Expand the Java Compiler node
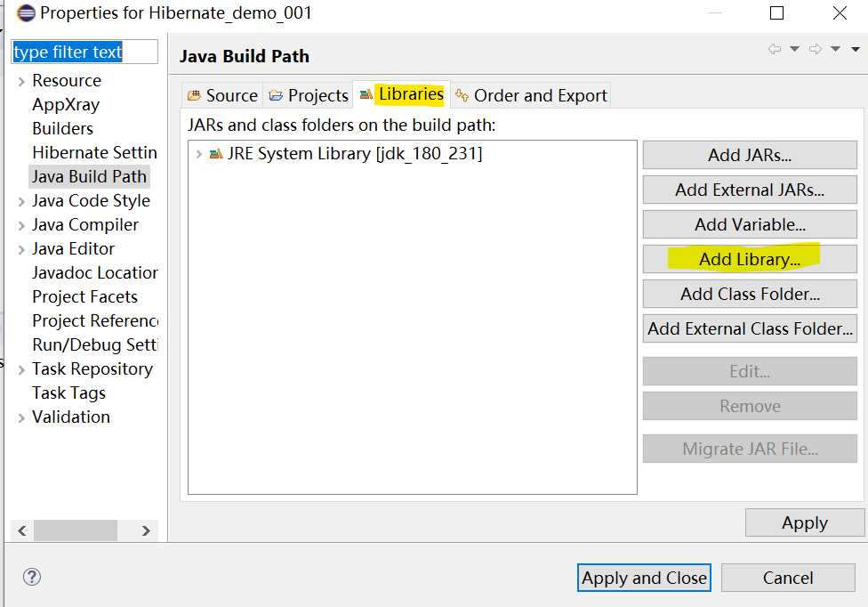The width and height of the screenshot is (868, 607). 20,225
